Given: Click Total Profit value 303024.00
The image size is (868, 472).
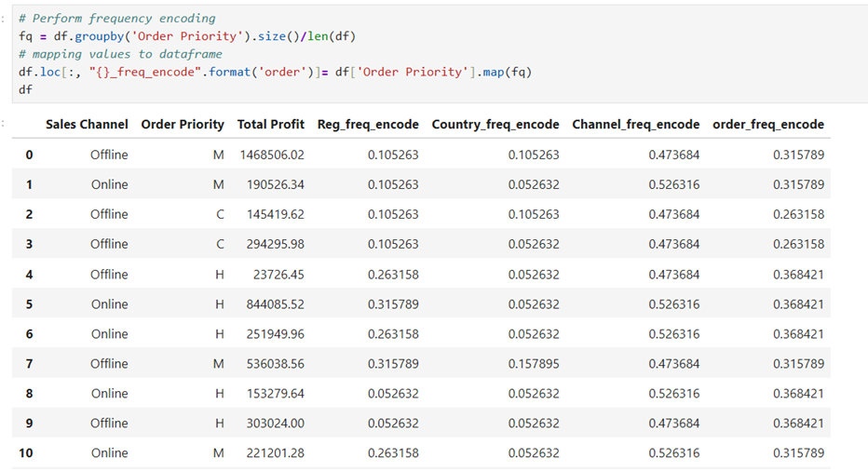Looking at the screenshot, I should click(275, 424).
